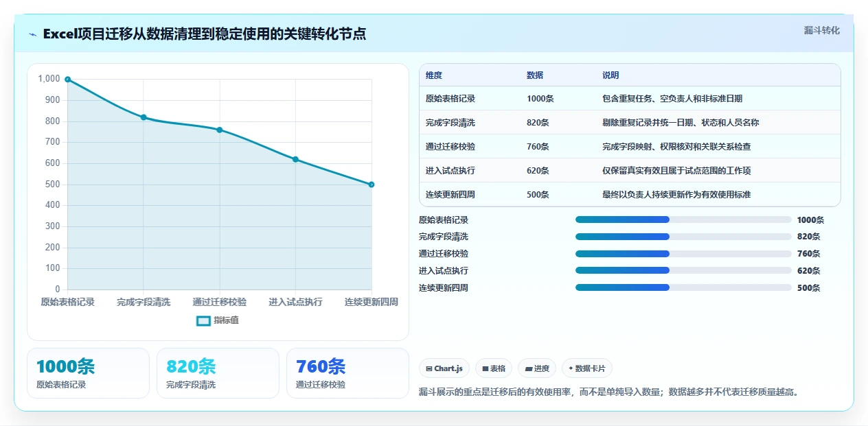Toggle the 指标值 legend swatch
868x426 pixels.
click(x=203, y=320)
